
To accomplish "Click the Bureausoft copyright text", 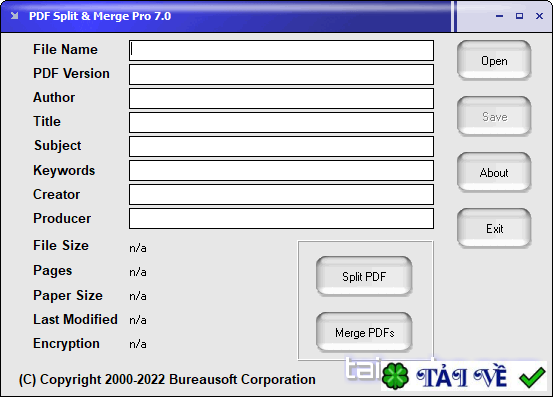I will pyautogui.click(x=167, y=380).
